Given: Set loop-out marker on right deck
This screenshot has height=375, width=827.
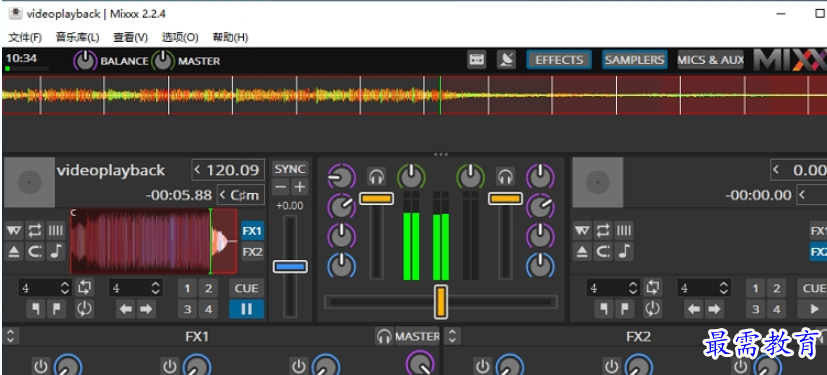Looking at the screenshot, I should [x=625, y=309].
